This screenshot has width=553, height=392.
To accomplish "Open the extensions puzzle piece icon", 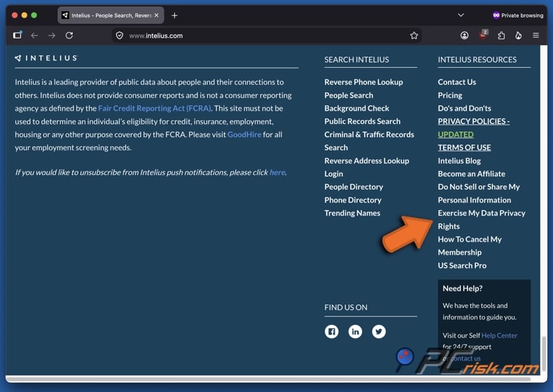I will [x=501, y=35].
